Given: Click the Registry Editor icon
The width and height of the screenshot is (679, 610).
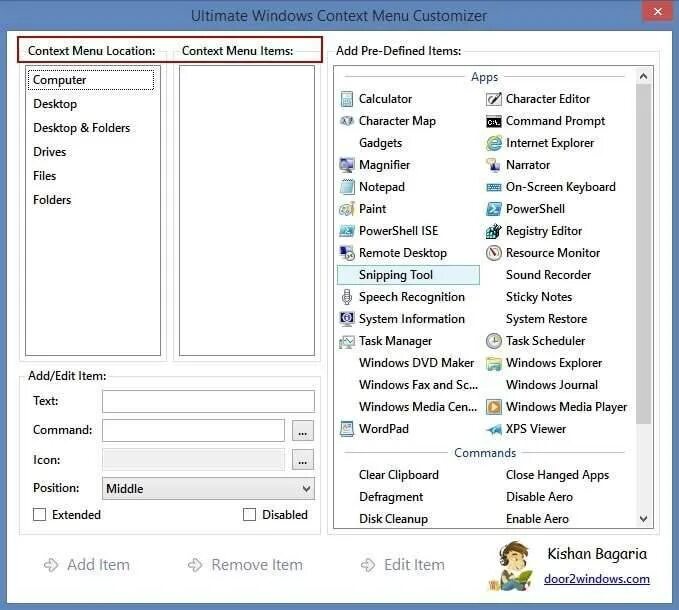Looking at the screenshot, I should click(x=494, y=231).
